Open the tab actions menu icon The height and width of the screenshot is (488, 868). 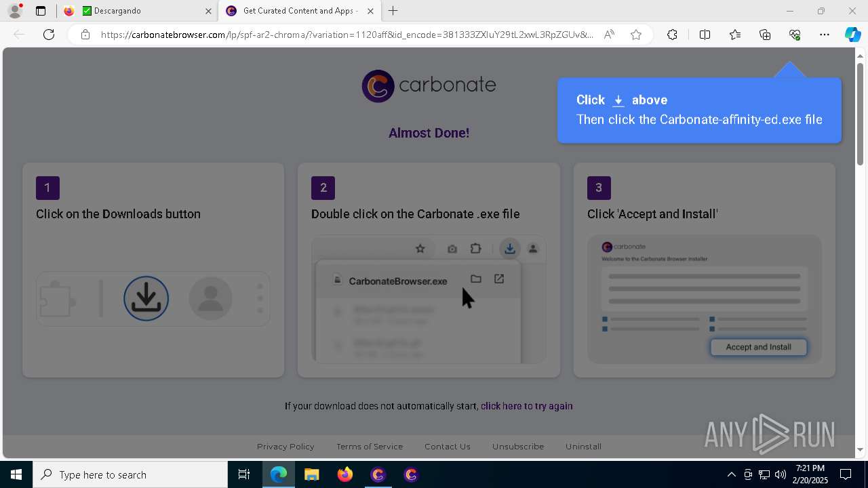[x=41, y=11]
